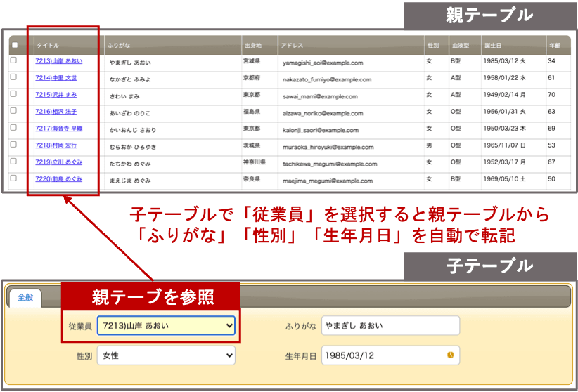This screenshot has width=578, height=392.
Task: Click furigana cell まえじま めぐみ
Action: 130,181
